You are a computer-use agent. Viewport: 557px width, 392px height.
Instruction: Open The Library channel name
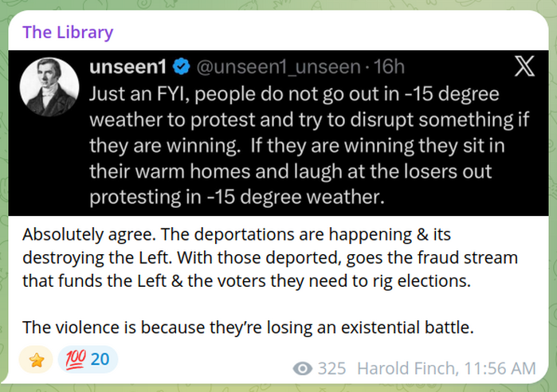[x=68, y=33]
